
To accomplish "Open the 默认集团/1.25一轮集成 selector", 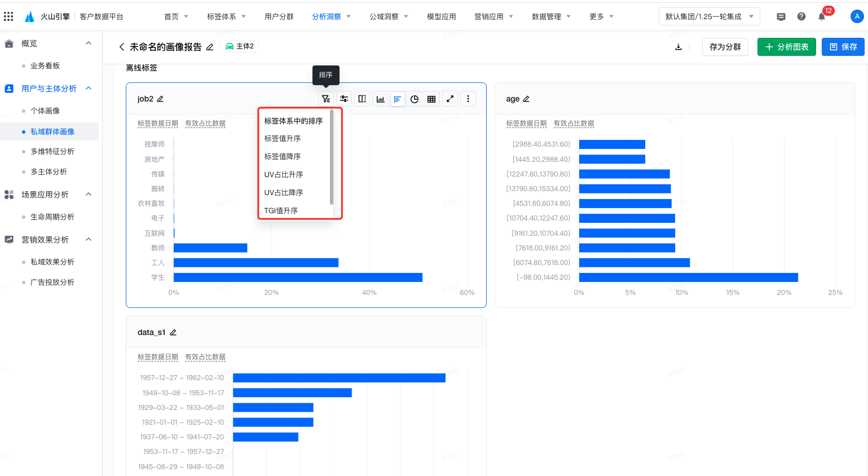I will 709,16.
